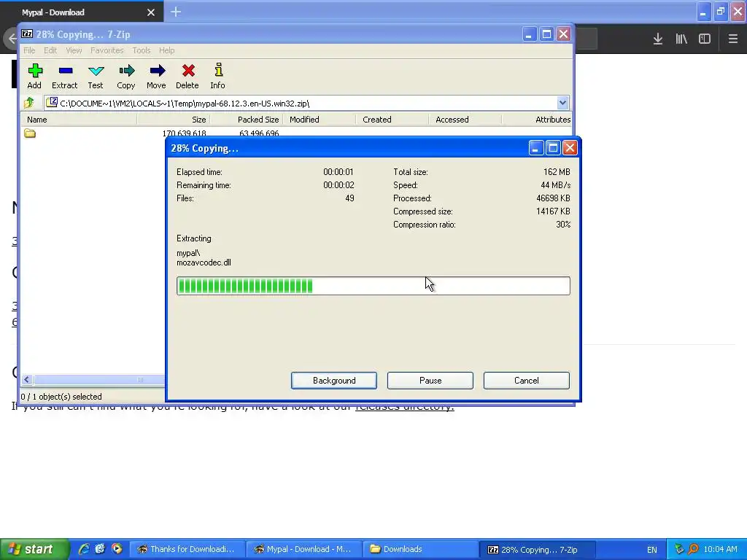The height and width of the screenshot is (560, 747).
Task: Follow the releases directory link
Action: (x=404, y=408)
